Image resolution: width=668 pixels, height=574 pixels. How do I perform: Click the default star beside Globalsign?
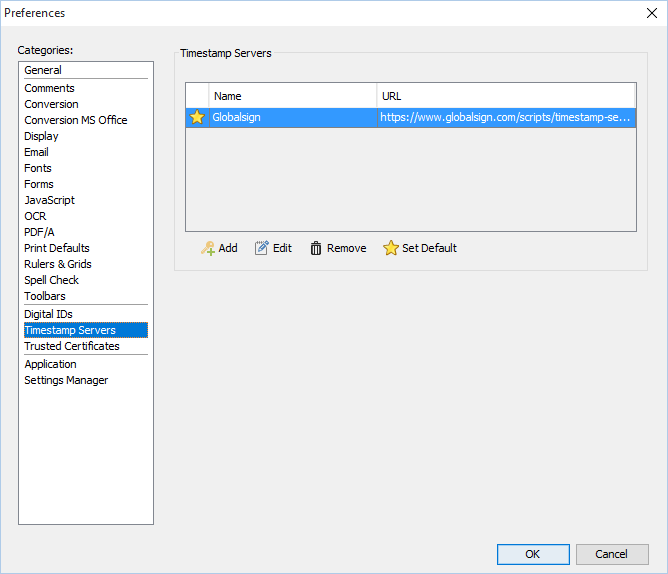197,117
